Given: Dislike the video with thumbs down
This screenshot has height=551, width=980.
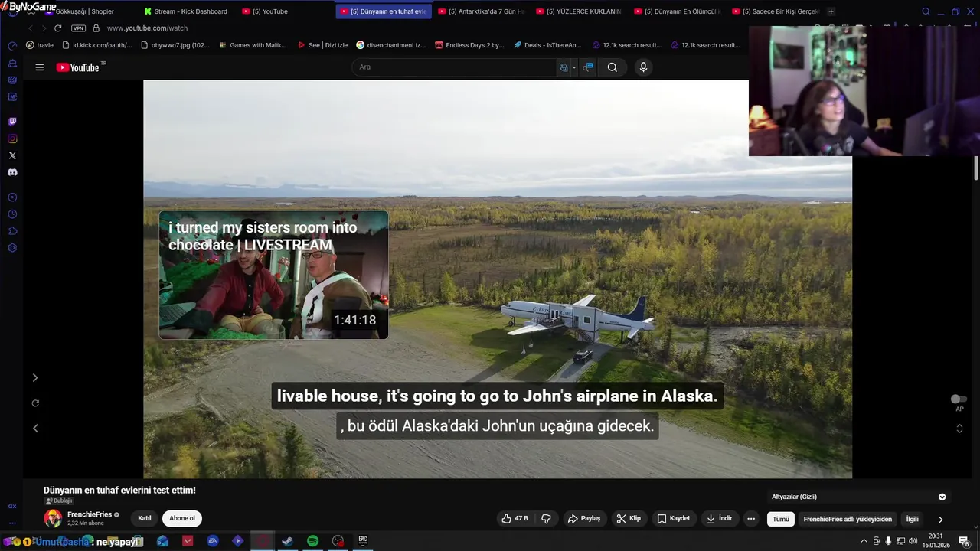Looking at the screenshot, I should click(x=546, y=518).
